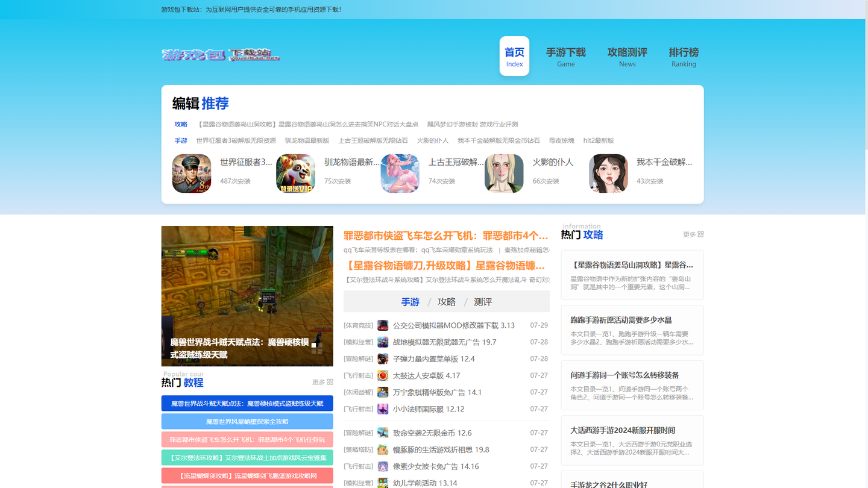Go to 首页 Index nav tab
Viewport: 868px width, 488px height.
[x=514, y=56]
